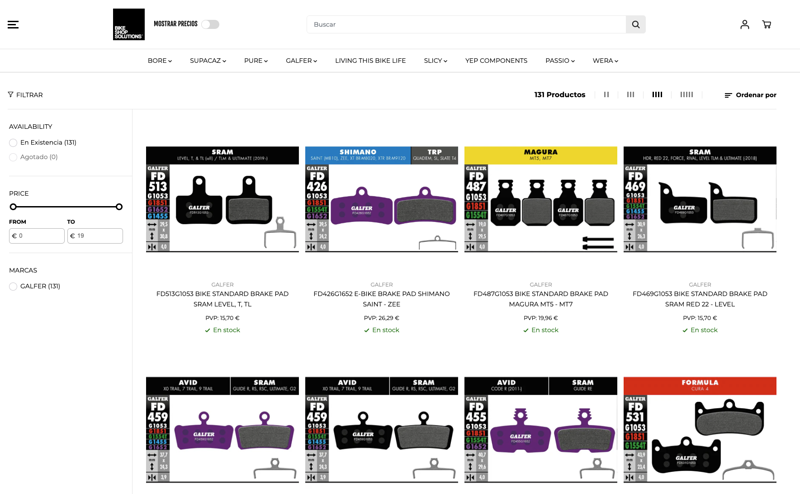
Task: Click the maximum price slider handle
Action: pyautogui.click(x=119, y=207)
